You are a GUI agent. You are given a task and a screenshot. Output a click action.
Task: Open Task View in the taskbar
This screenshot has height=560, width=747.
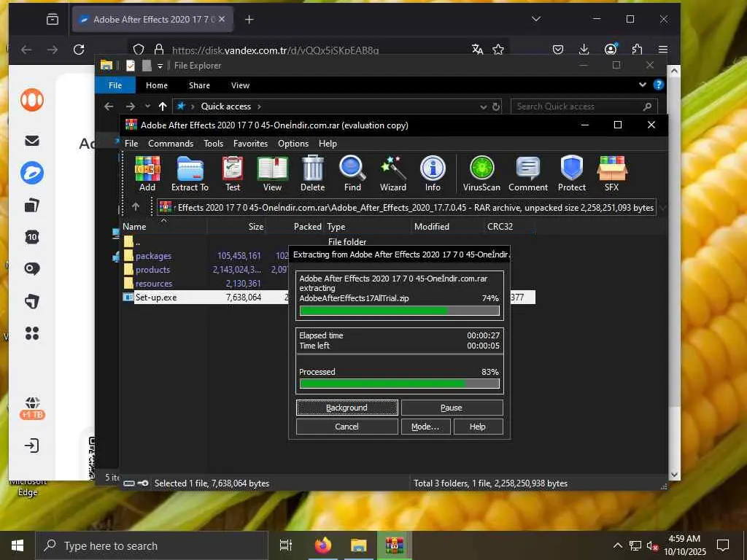[x=286, y=545]
